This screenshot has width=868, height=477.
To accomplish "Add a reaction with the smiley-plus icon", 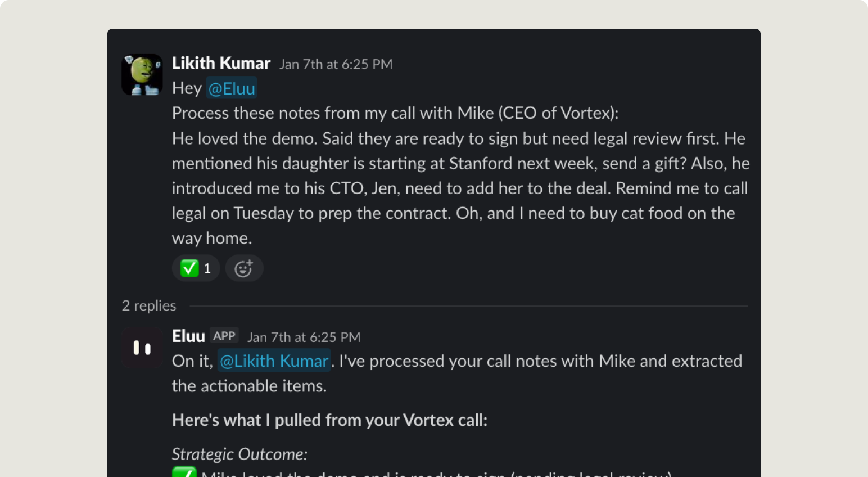I will tap(244, 268).
